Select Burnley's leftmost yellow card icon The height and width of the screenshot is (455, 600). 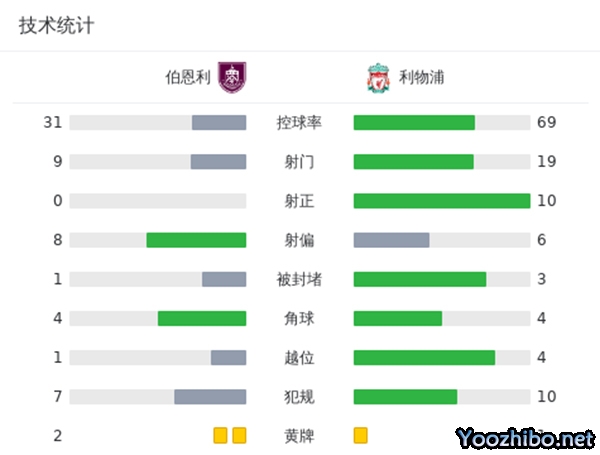tap(220, 436)
